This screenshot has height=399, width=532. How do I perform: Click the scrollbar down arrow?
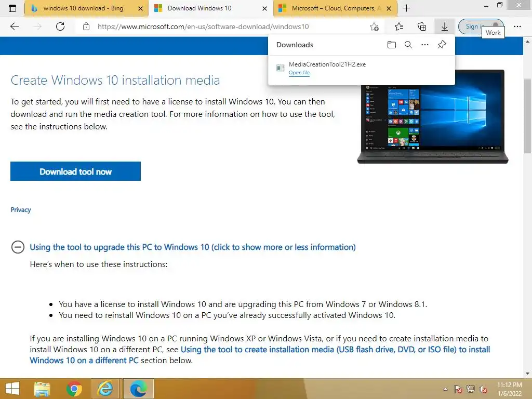click(x=528, y=374)
